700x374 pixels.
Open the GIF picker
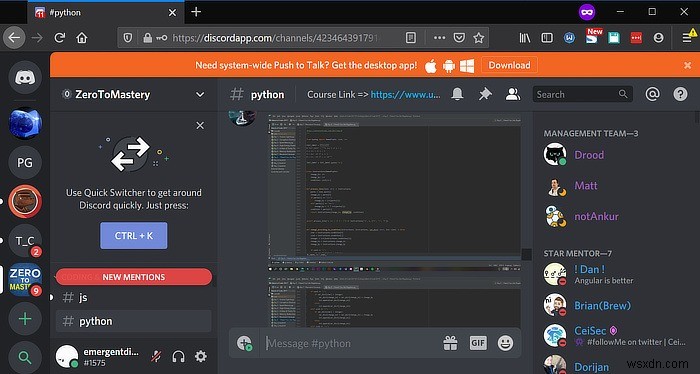pos(478,343)
